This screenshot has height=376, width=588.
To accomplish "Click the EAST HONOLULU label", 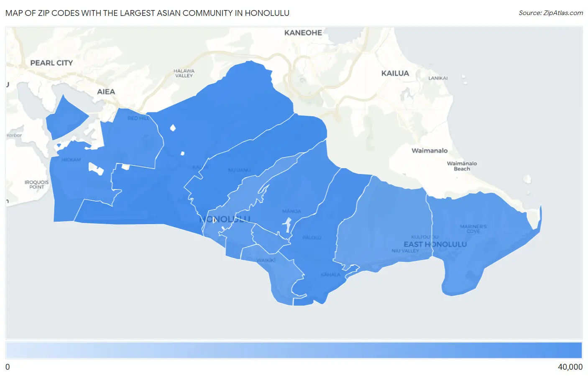I will (435, 244).
